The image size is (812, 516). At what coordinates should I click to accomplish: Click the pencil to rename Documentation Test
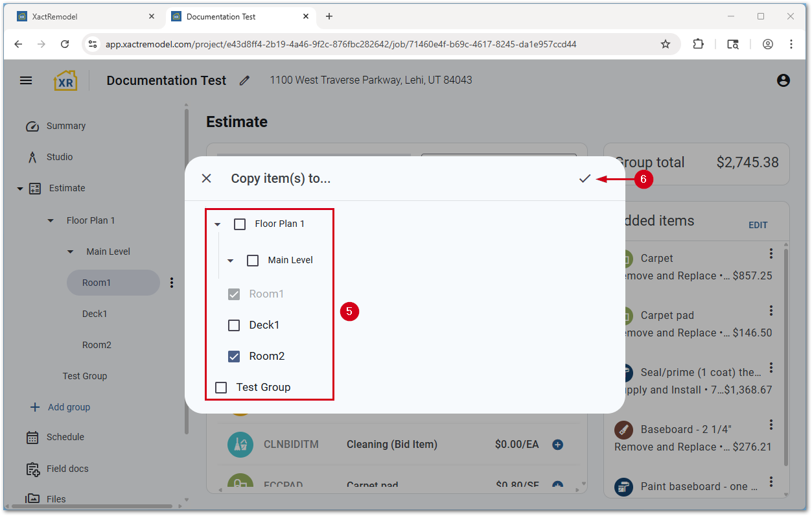coord(244,80)
